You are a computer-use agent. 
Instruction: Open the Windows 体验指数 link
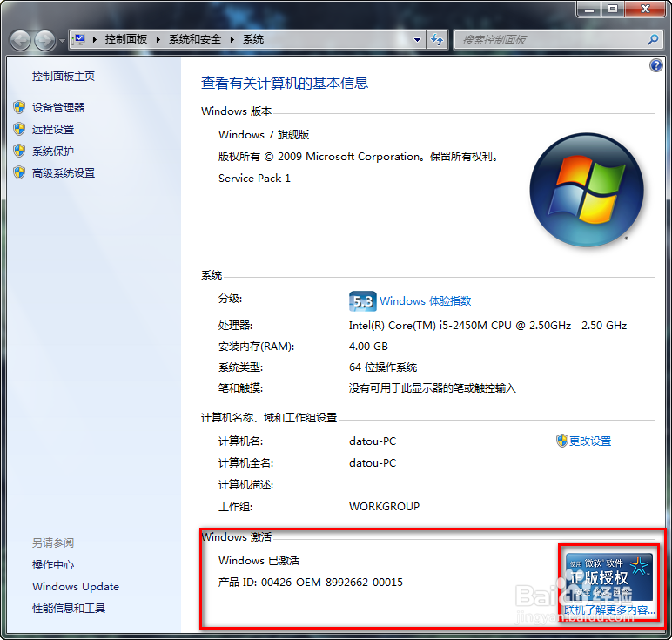click(425, 301)
